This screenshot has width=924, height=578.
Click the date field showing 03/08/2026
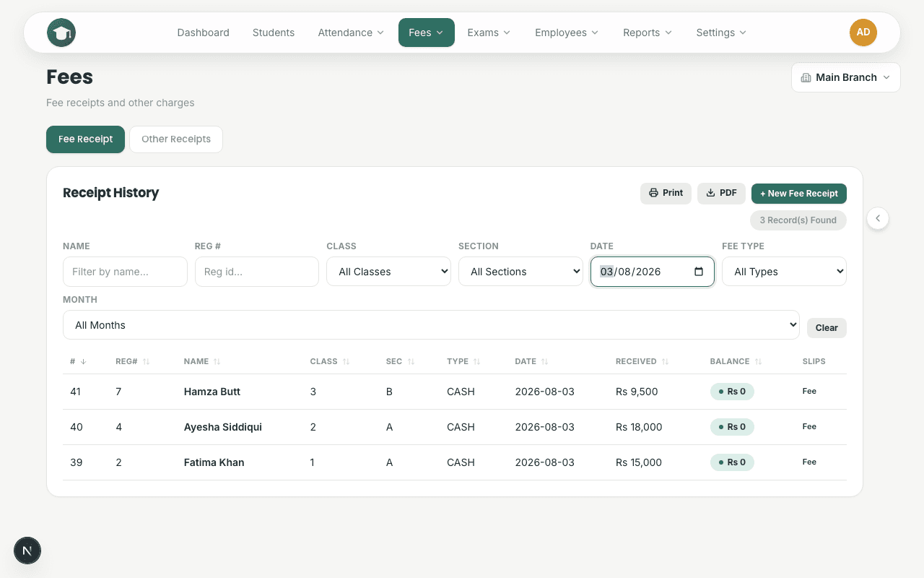[652, 272]
